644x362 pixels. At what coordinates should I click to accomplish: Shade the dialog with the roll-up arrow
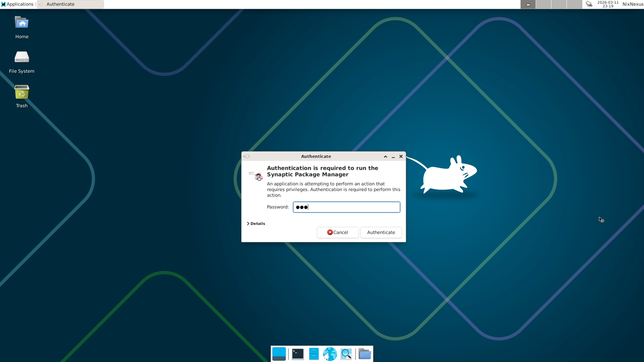(x=385, y=156)
